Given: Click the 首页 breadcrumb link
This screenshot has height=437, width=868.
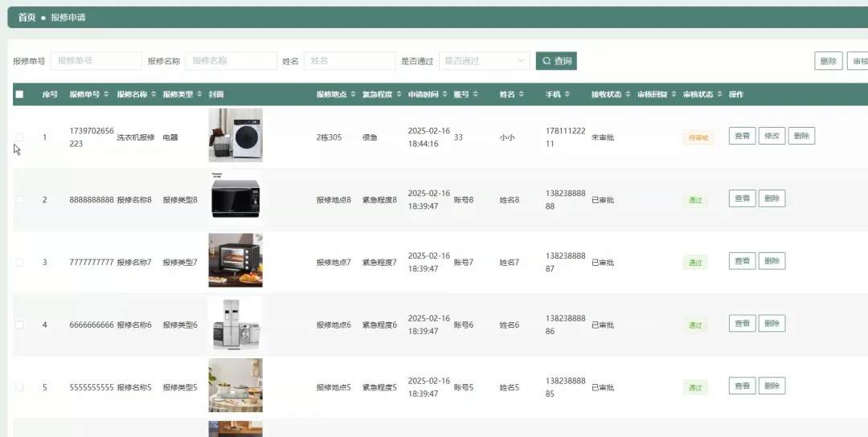Looking at the screenshot, I should click(x=27, y=17).
